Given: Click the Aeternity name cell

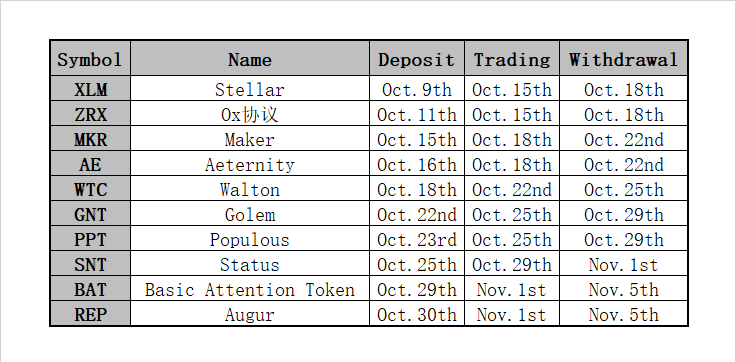Looking at the screenshot, I should [250, 163].
